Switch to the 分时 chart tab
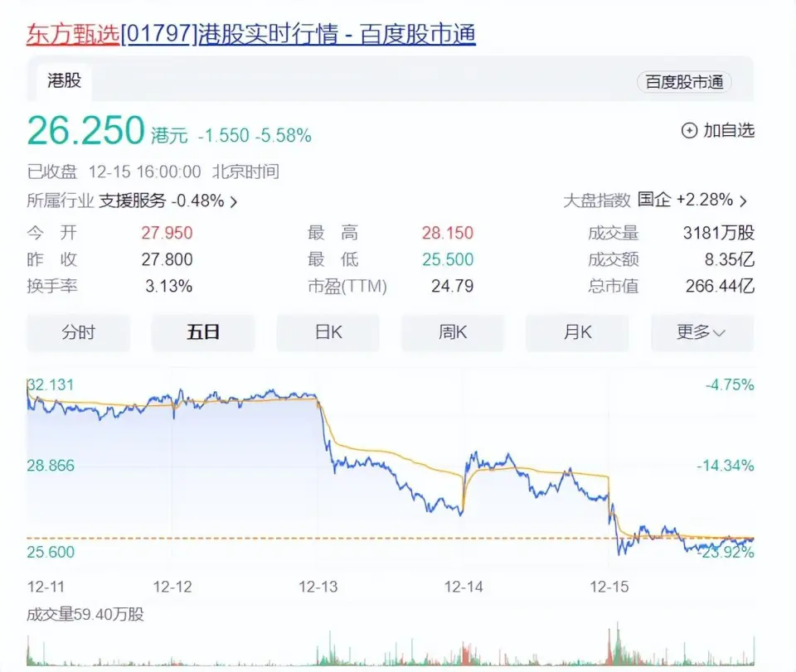 79,332
